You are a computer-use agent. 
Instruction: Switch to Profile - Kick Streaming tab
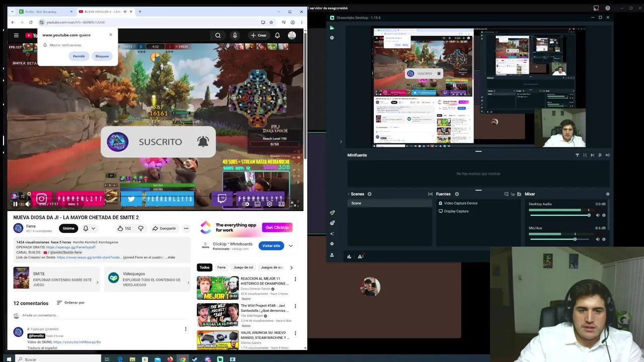[45, 12]
